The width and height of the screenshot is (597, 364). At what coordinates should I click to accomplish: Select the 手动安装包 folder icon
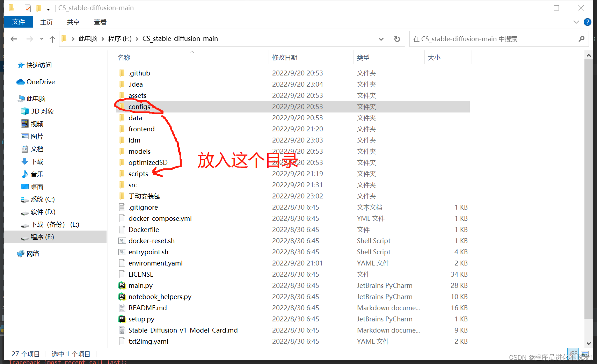pos(122,196)
